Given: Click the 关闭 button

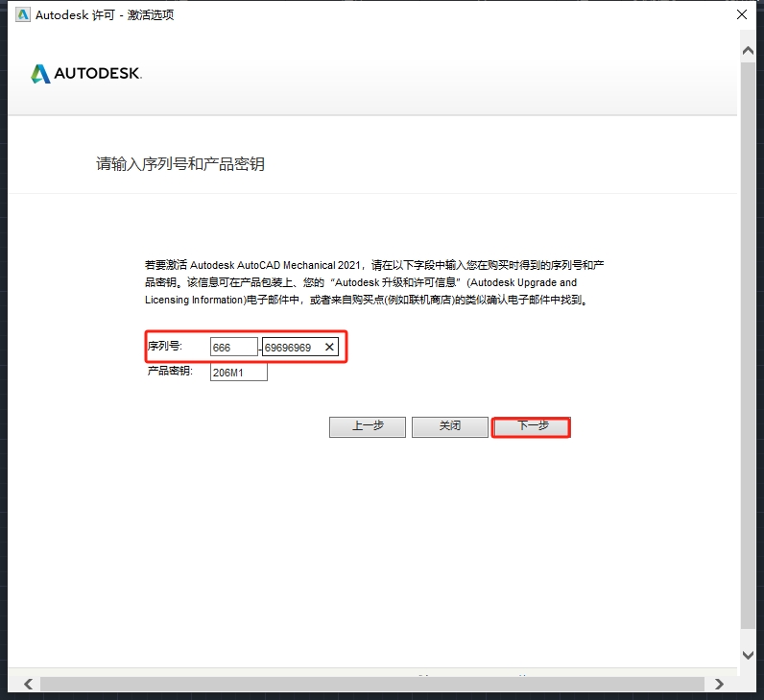Looking at the screenshot, I should 450,427.
